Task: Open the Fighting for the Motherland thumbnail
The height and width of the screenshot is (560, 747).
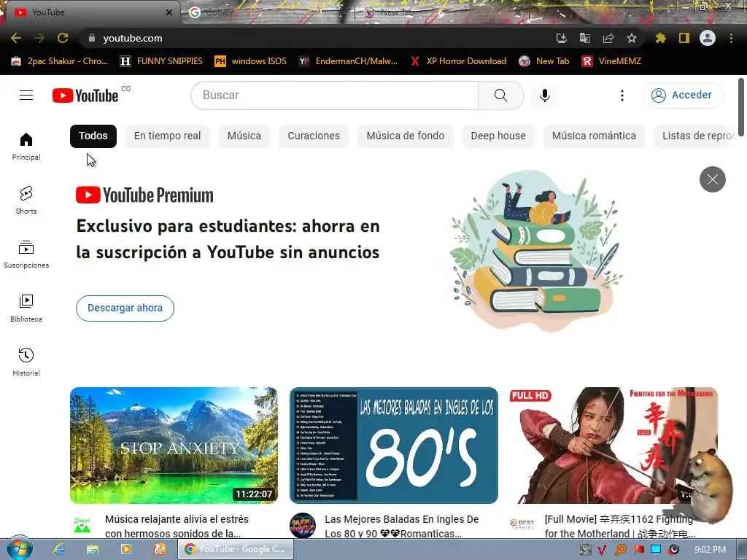Action: click(614, 446)
